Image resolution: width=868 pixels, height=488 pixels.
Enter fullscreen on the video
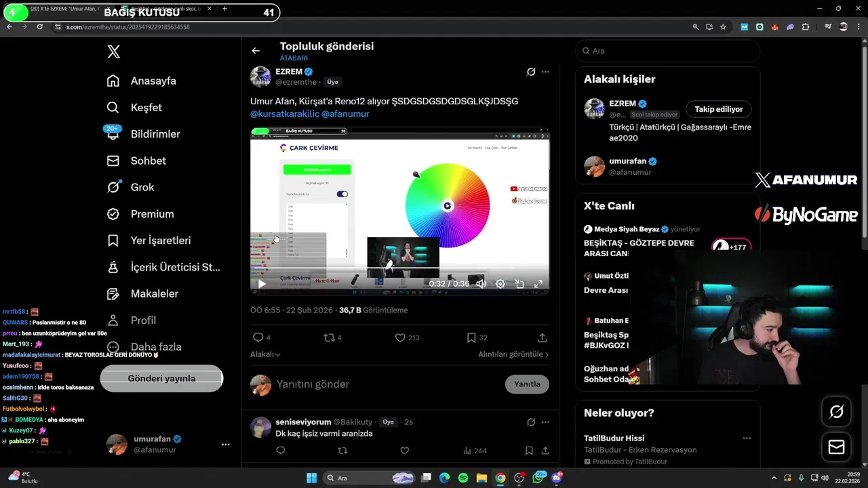tap(538, 284)
